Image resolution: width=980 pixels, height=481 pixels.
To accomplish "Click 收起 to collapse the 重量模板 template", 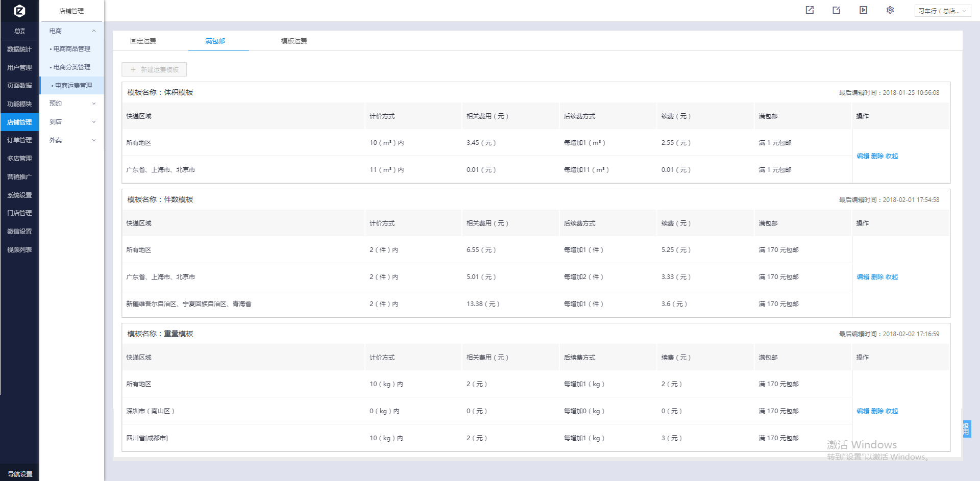I will (x=892, y=411).
